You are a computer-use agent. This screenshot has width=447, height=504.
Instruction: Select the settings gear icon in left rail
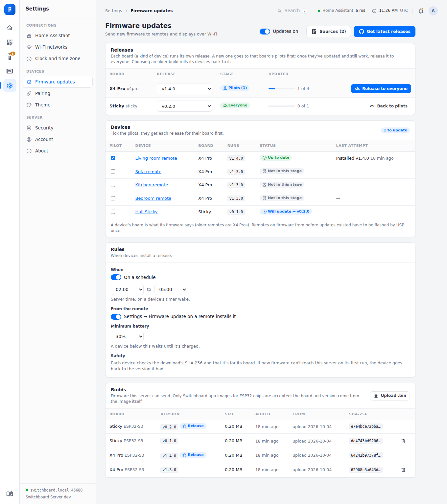click(x=10, y=85)
